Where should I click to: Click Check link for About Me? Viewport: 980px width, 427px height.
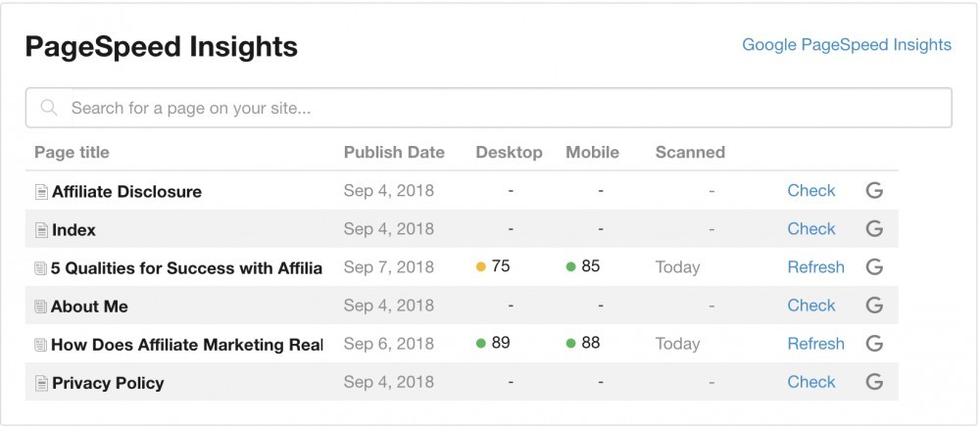point(811,306)
